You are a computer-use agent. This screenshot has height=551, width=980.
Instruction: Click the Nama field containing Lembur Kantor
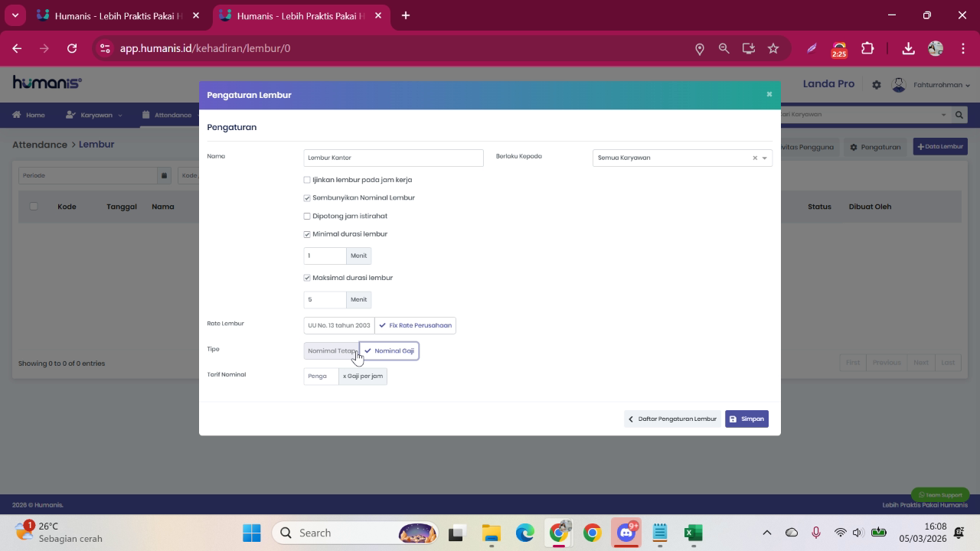click(394, 158)
